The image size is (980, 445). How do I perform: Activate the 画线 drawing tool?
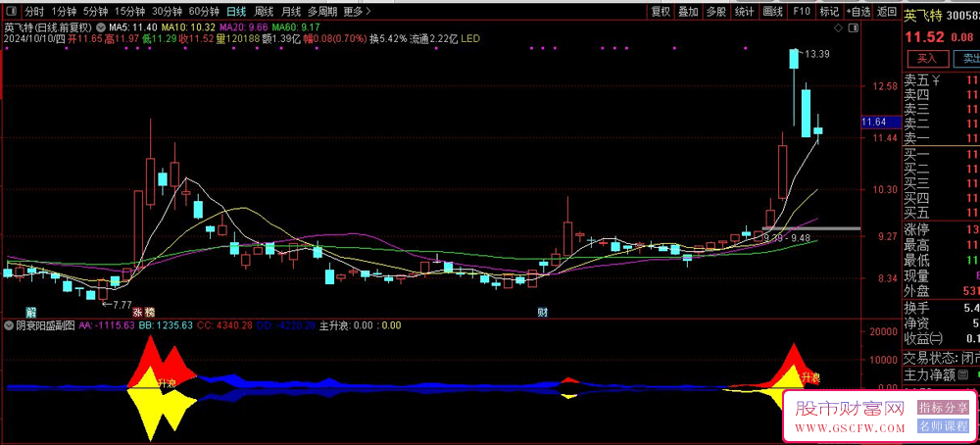click(772, 11)
